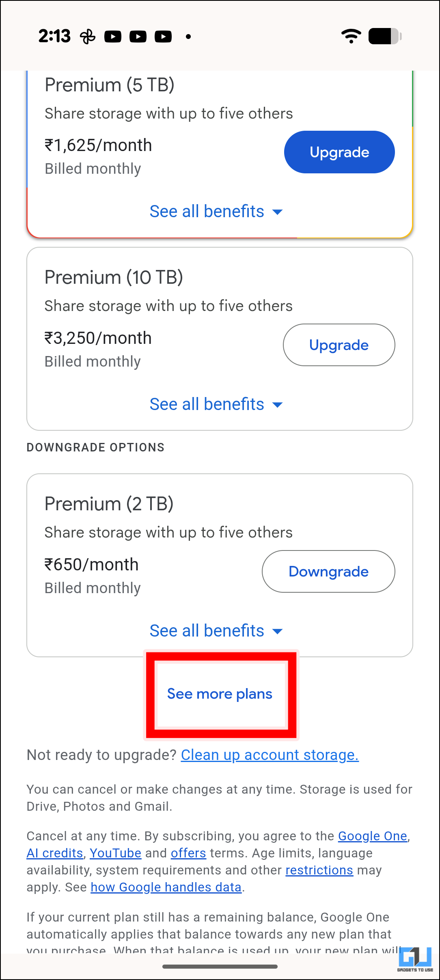Expand benefits for Premium 5 TB plan

point(216,212)
